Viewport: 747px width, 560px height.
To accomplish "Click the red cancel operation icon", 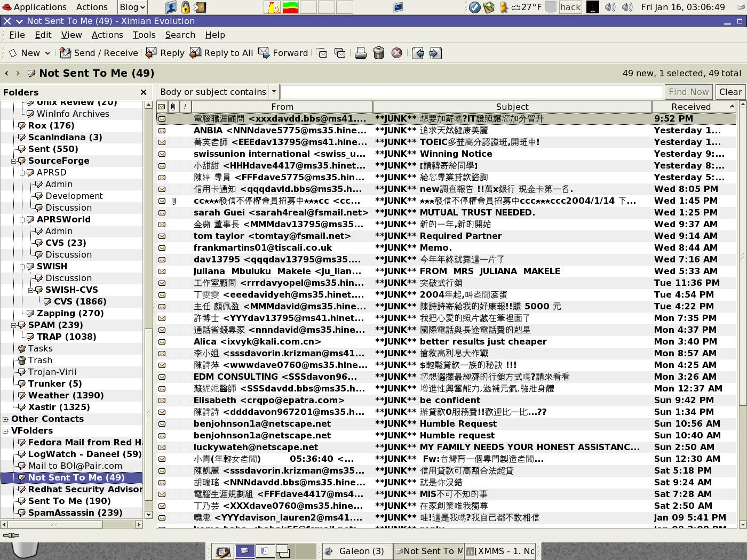I will (x=397, y=53).
